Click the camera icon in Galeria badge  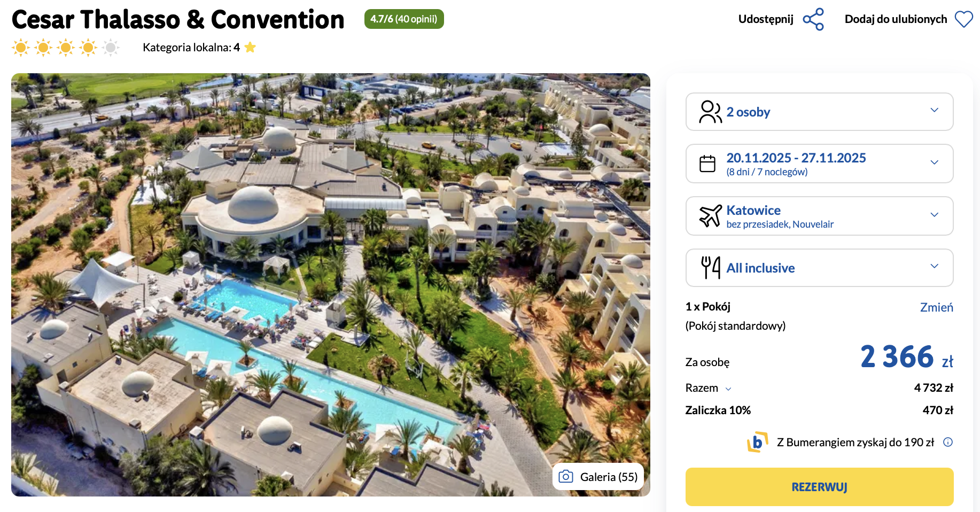pyautogui.click(x=566, y=477)
